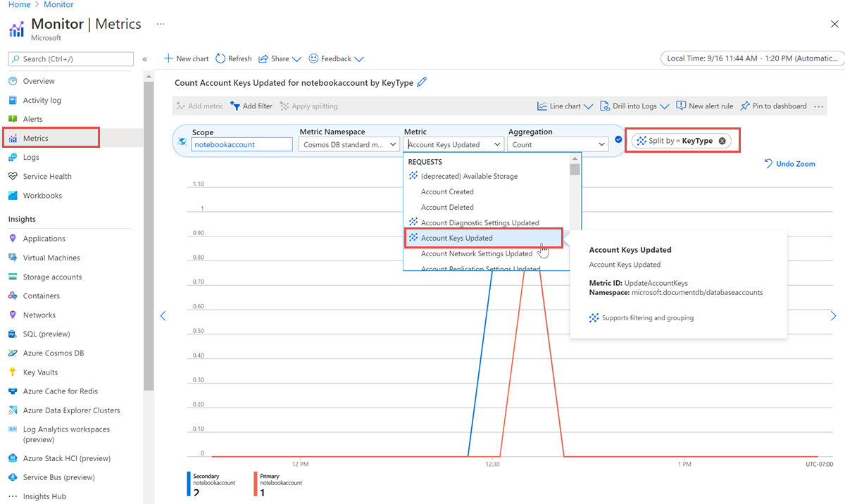Remove the Split by KeyType pill

click(x=722, y=141)
